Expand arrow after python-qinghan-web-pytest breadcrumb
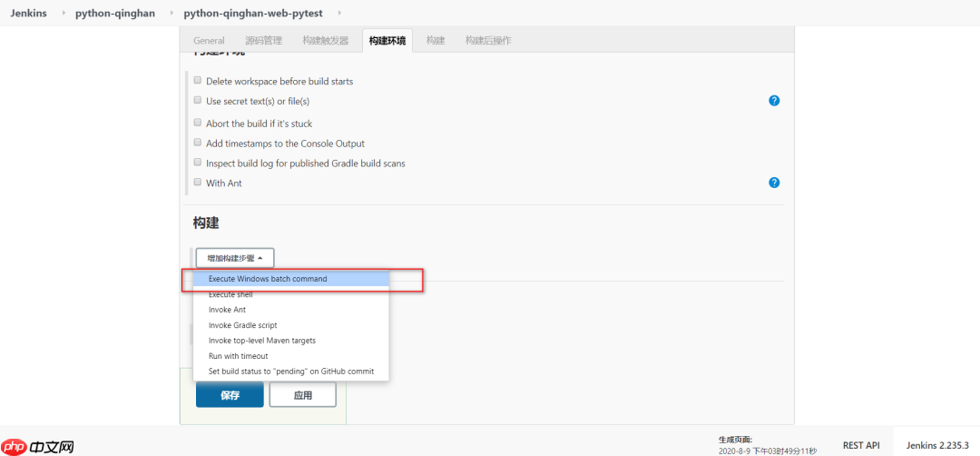Image resolution: width=980 pixels, height=456 pixels. click(340, 14)
